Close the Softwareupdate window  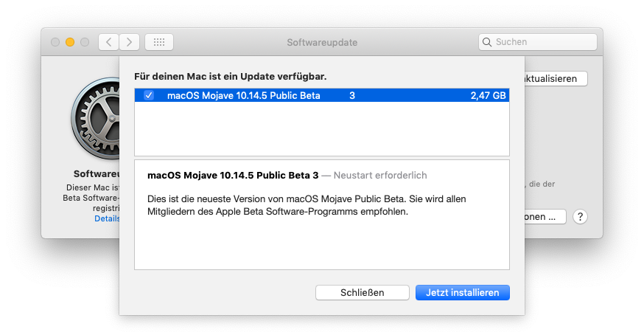(x=55, y=42)
